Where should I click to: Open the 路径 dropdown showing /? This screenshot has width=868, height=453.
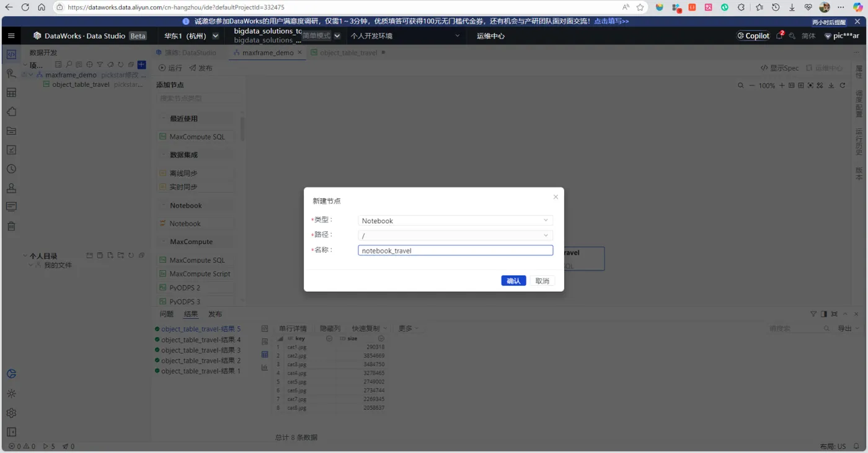click(x=455, y=235)
